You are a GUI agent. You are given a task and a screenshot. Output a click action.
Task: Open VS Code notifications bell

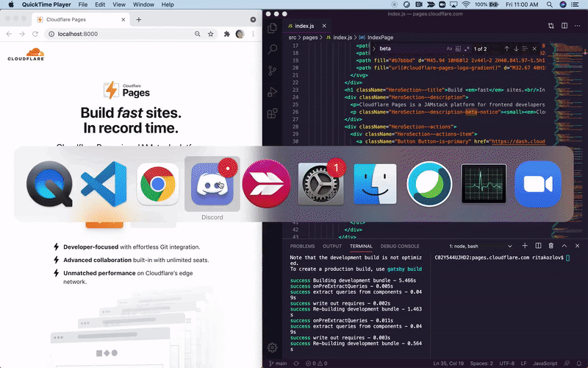579,363
